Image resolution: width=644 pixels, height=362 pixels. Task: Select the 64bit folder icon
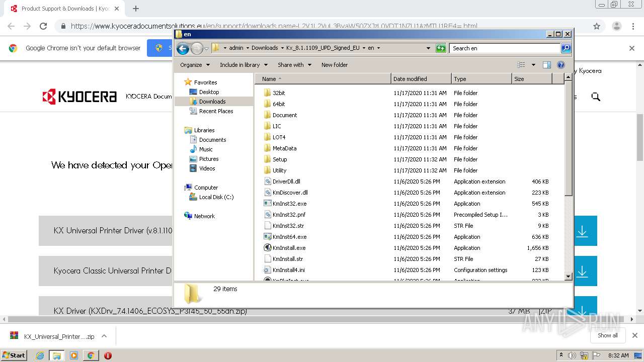(268, 104)
